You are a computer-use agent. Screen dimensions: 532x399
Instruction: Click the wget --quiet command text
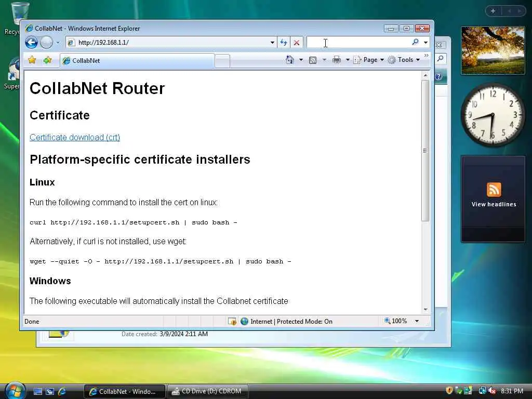click(161, 262)
